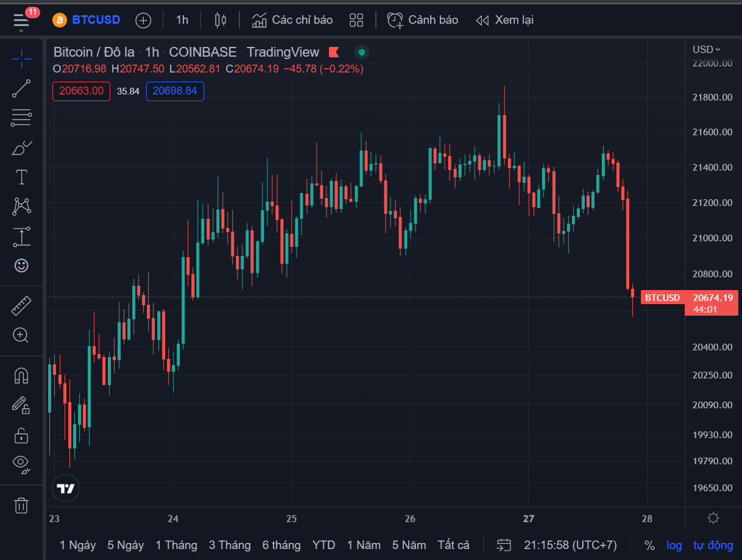Add a symbol to compare with plus icon
742x560 pixels.
click(143, 20)
